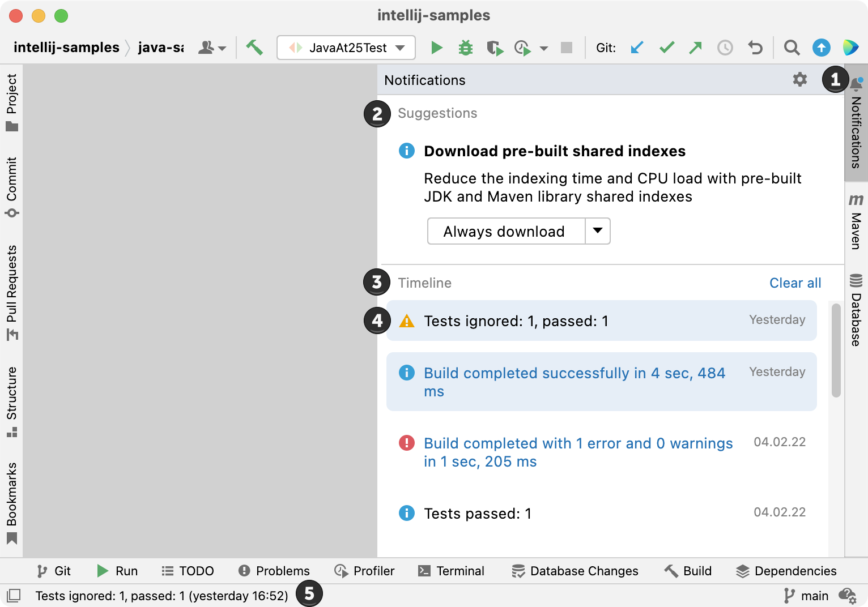Viewport: 868px width, 607px height.
Task: Open the Git bottom tool window
Action: 54,571
